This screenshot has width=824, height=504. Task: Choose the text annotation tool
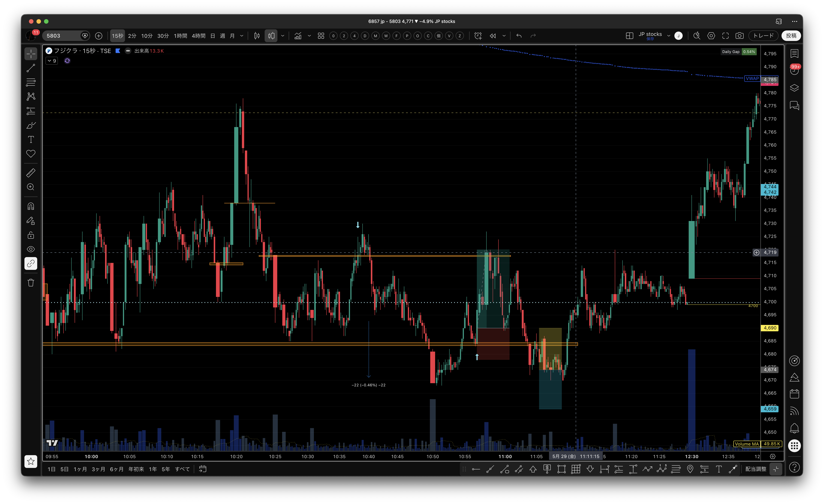tap(31, 139)
